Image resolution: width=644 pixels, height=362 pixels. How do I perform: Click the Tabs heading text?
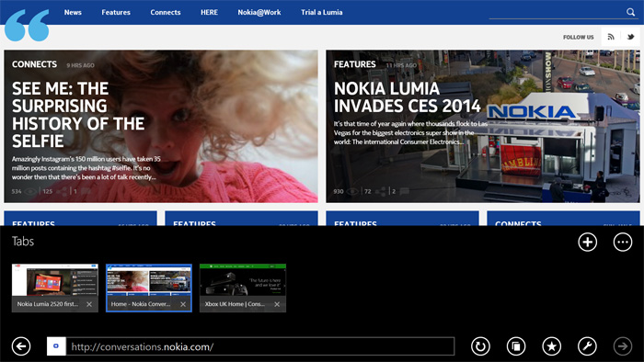coord(23,241)
